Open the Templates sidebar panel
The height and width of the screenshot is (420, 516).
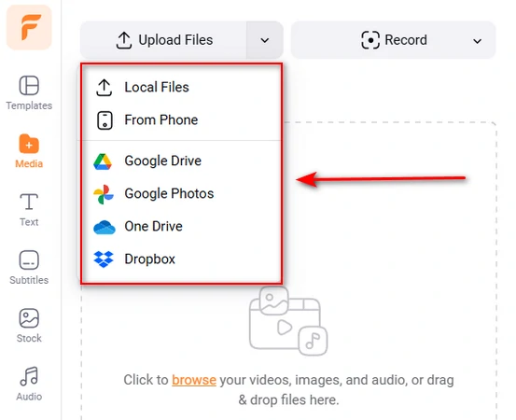click(x=29, y=92)
